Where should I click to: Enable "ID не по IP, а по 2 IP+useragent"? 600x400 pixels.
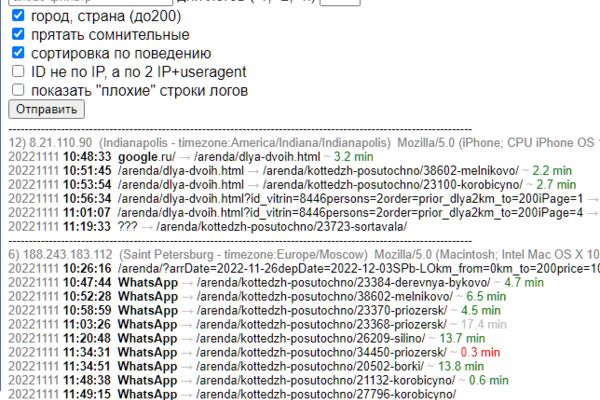pos(18,71)
